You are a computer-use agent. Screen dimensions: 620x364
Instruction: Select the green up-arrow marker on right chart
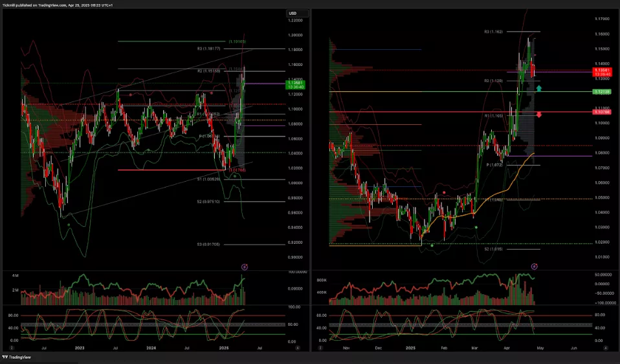click(x=539, y=87)
